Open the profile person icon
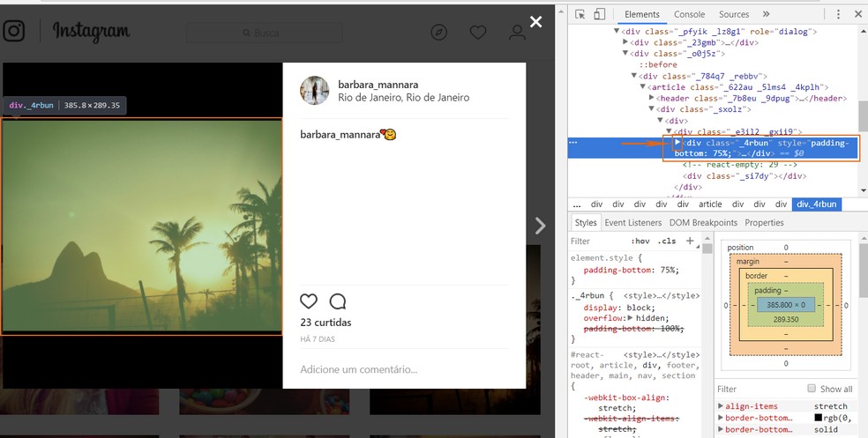The height and width of the screenshot is (438, 868). point(517,33)
